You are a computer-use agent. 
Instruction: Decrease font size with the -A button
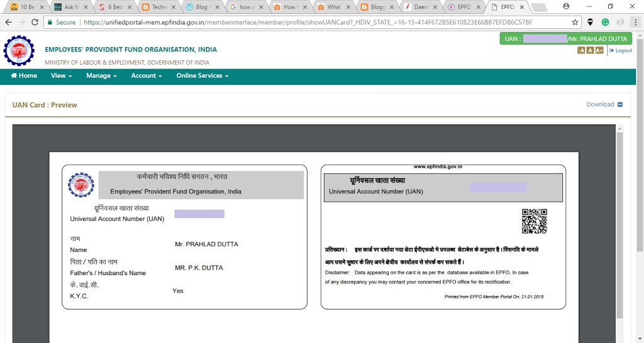coord(581,50)
